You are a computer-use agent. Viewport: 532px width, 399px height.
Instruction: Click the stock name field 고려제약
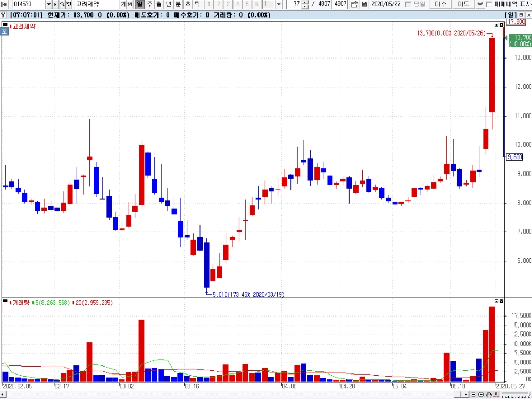click(97, 4)
